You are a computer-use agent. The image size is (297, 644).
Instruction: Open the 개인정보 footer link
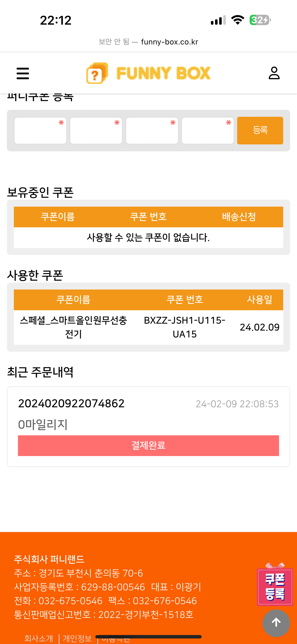point(77,638)
